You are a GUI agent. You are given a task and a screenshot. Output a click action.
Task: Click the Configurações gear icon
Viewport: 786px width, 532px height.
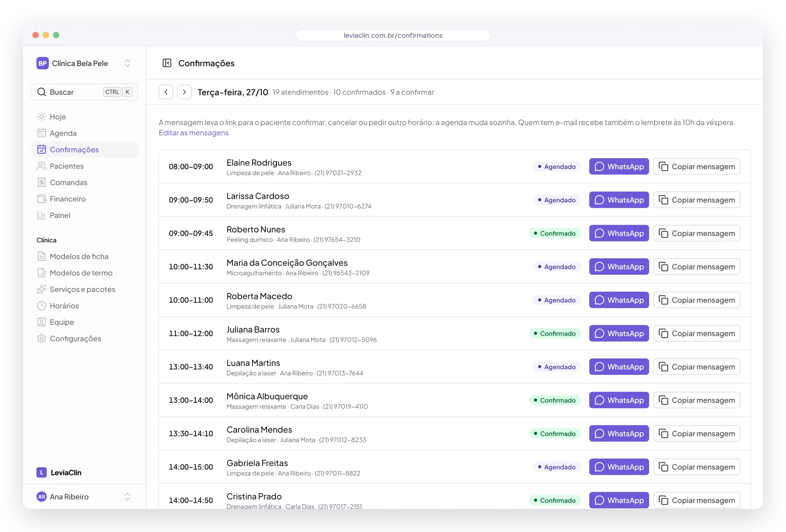[41, 339]
